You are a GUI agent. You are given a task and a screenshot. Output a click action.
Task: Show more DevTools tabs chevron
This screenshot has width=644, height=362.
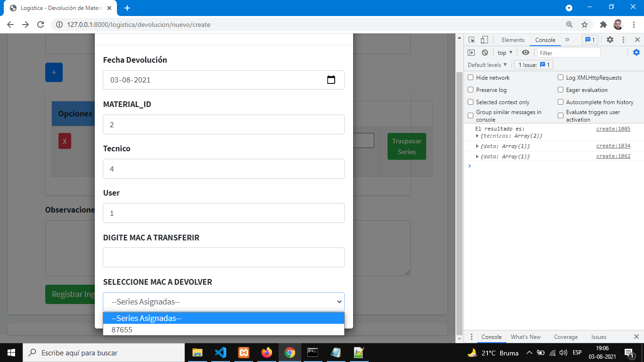[567, 40]
